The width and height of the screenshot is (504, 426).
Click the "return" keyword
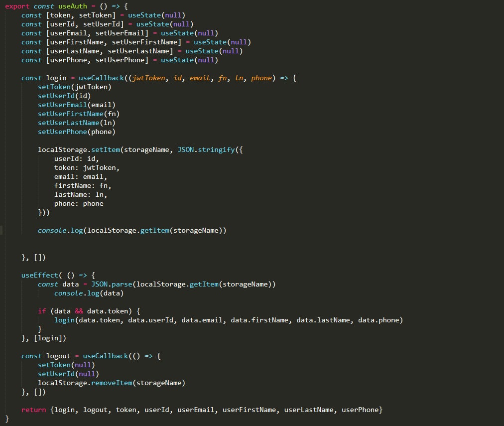33,410
